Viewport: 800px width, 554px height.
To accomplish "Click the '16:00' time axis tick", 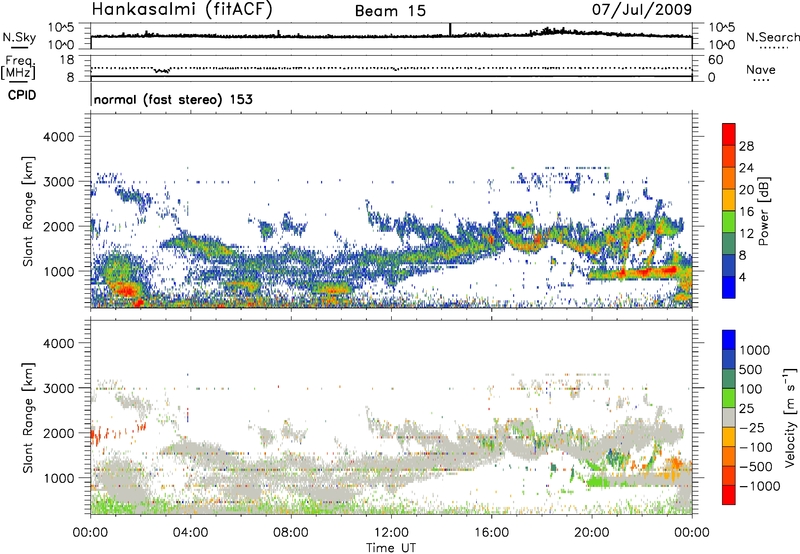I will click(x=492, y=533).
